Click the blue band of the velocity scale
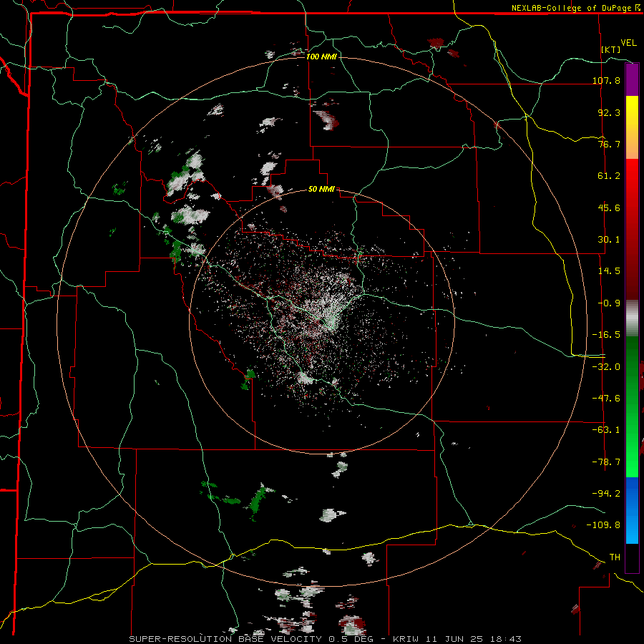Viewport: 644px width, 644px height. click(632, 510)
